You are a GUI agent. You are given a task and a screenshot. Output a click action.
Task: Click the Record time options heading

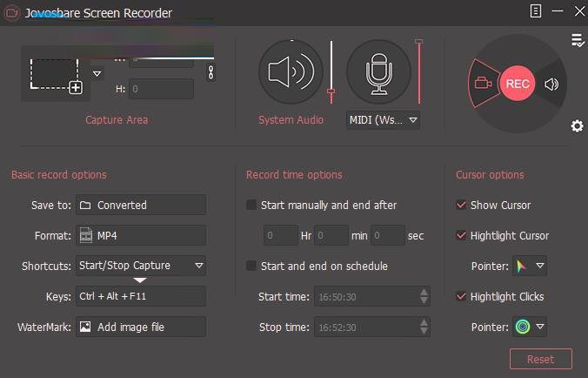click(294, 174)
